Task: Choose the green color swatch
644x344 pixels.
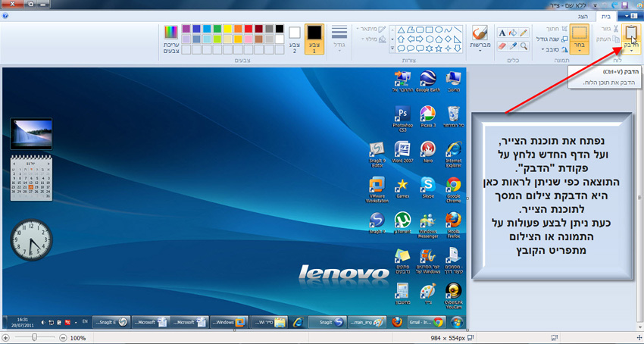Action: point(217,29)
